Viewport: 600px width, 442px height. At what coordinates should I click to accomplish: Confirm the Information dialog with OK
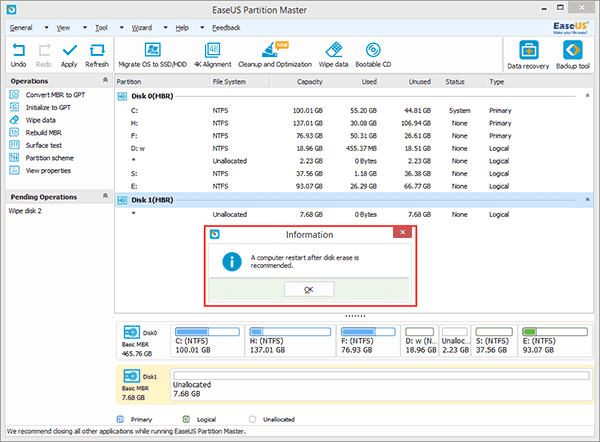[x=309, y=289]
